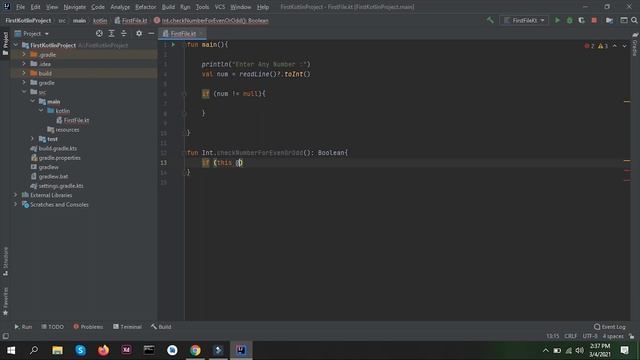Expand External Libraries node
640x360 pixels.
(16, 195)
